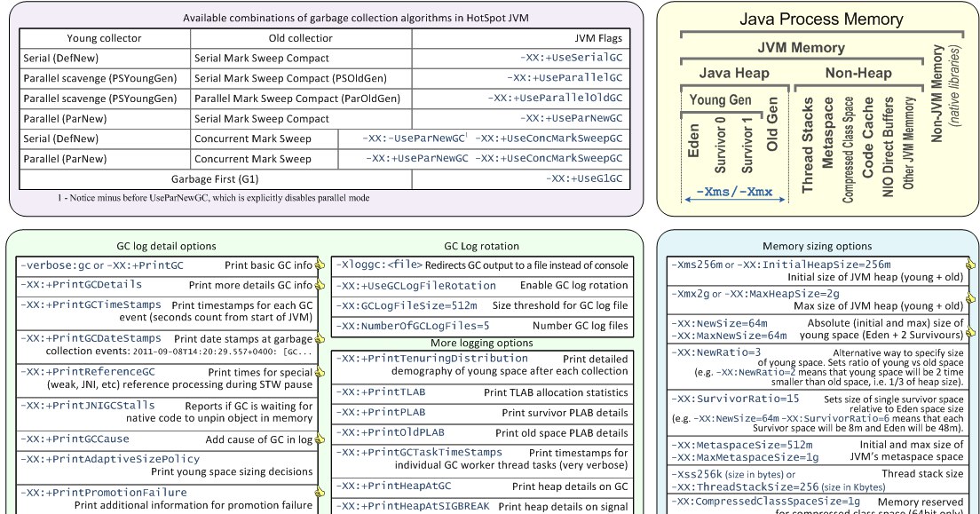Viewport: 980px width, 514px height.
Task: Click the -XX:+UseSerialGC flag
Action: (x=572, y=58)
